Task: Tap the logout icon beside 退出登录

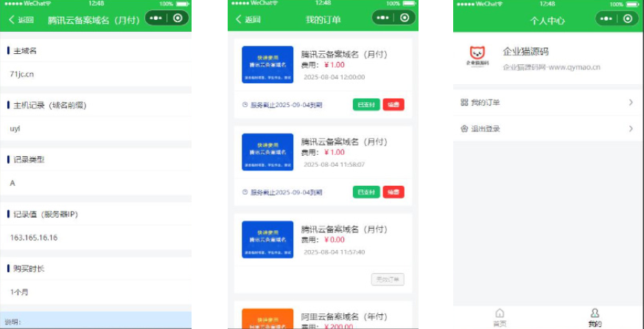Action: tap(464, 128)
